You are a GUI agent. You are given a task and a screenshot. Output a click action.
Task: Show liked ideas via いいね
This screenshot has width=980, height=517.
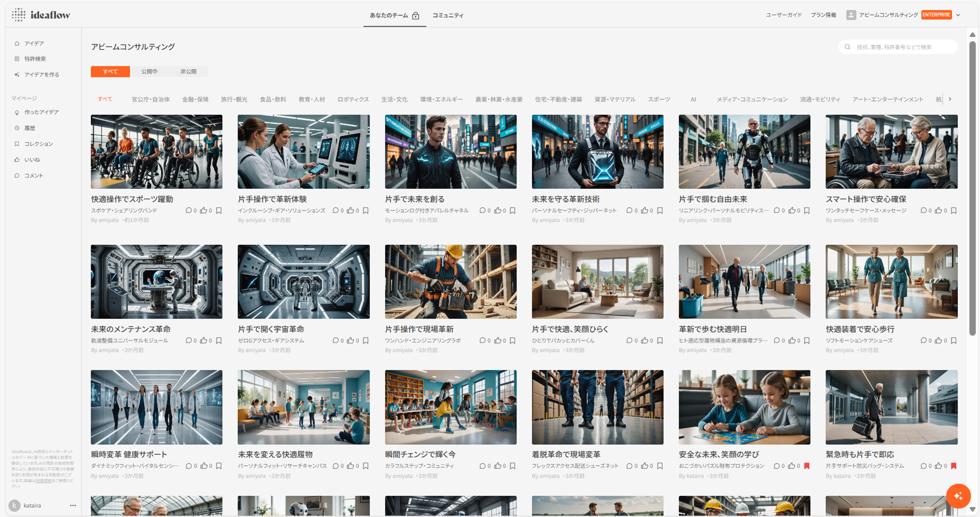click(x=32, y=159)
